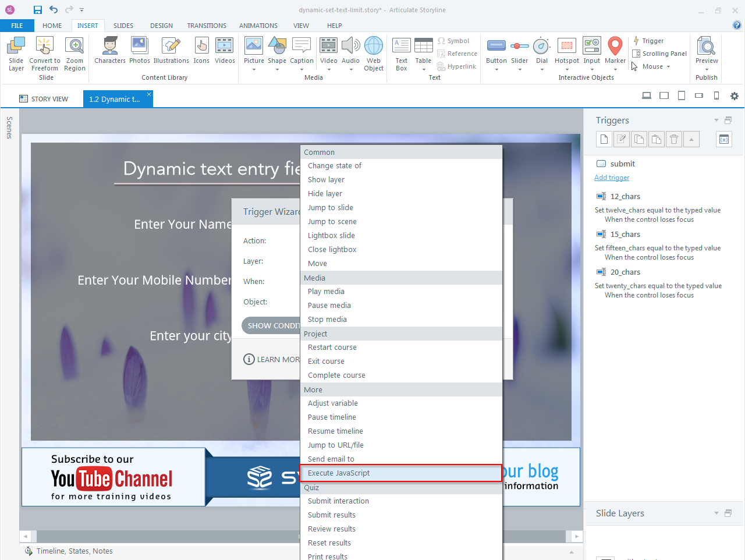This screenshot has width=745, height=560.
Task: Close the 1.2 Dynamic slide tab
Action: (149, 94)
